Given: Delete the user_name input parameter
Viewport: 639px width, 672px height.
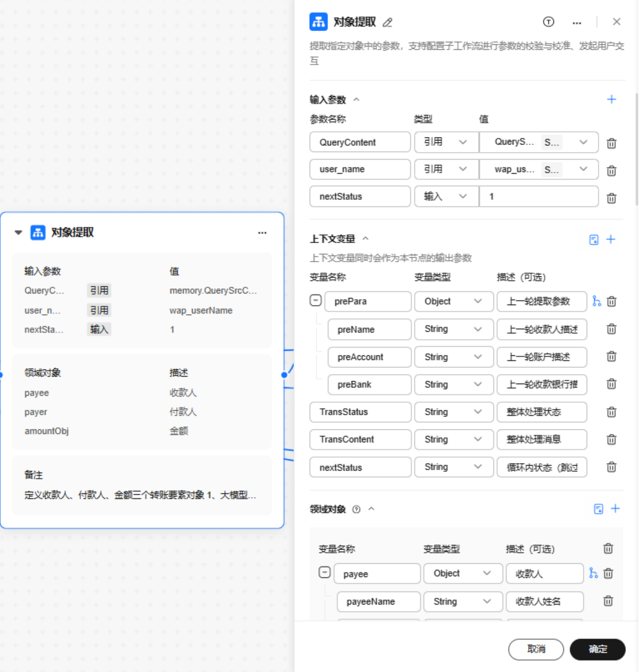Looking at the screenshot, I should click(611, 171).
